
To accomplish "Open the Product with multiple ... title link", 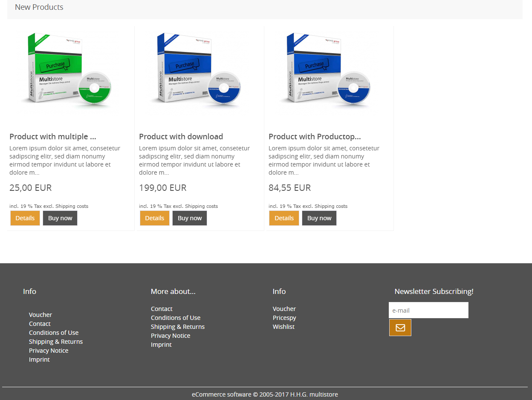I will 53,137.
